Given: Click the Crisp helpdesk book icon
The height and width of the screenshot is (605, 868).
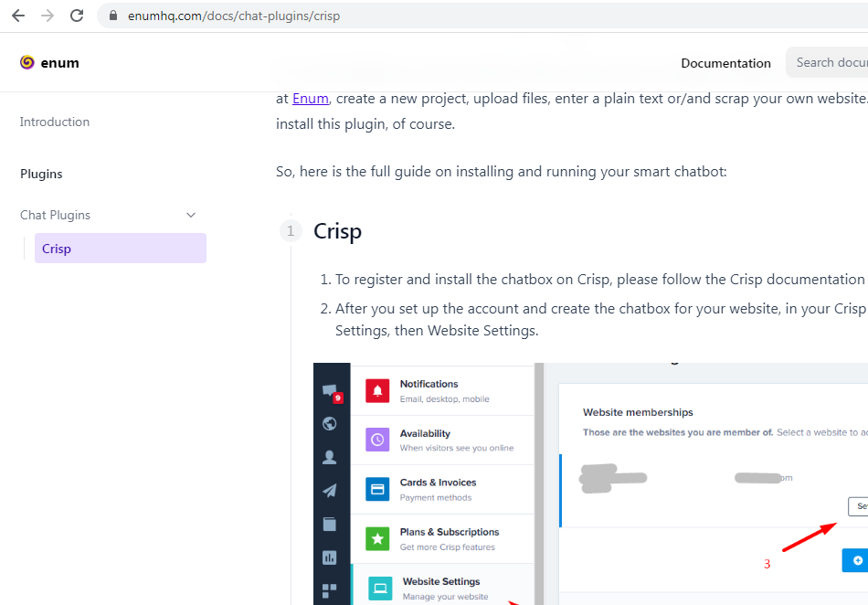Looking at the screenshot, I should click(x=329, y=524).
